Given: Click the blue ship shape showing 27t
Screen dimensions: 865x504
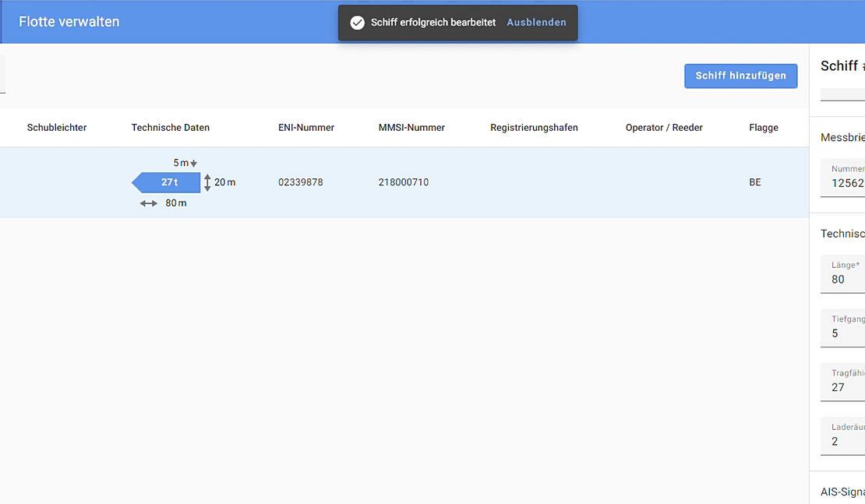Looking at the screenshot, I should 166,182.
